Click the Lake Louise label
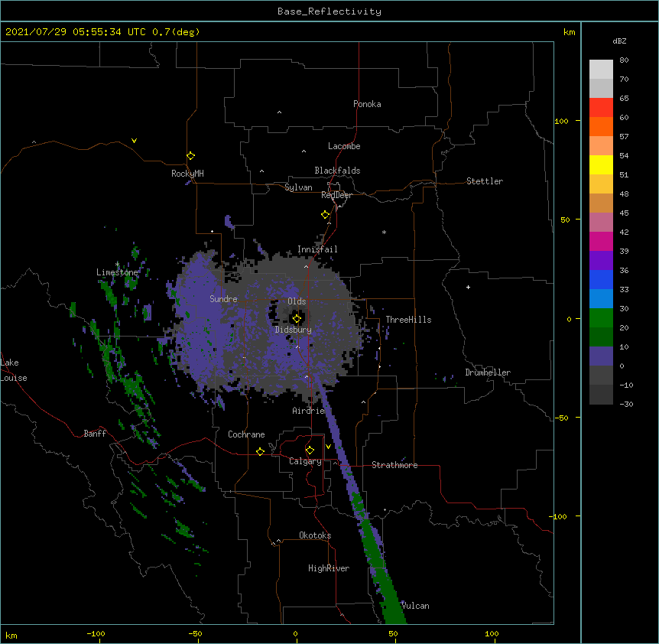Viewport: 659px width, 644px height. (x=14, y=370)
